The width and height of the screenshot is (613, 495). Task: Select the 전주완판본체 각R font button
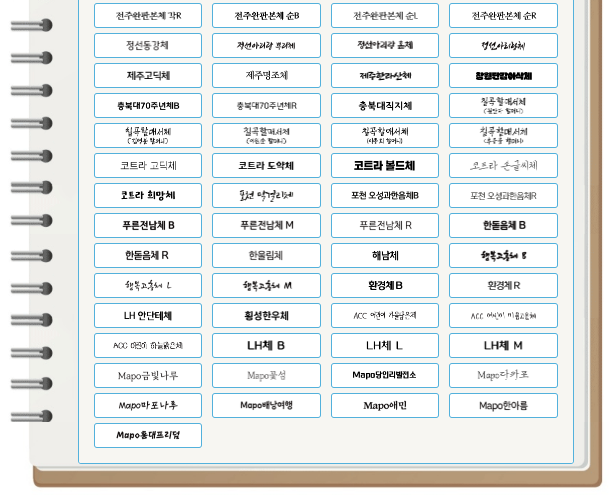[x=148, y=16]
